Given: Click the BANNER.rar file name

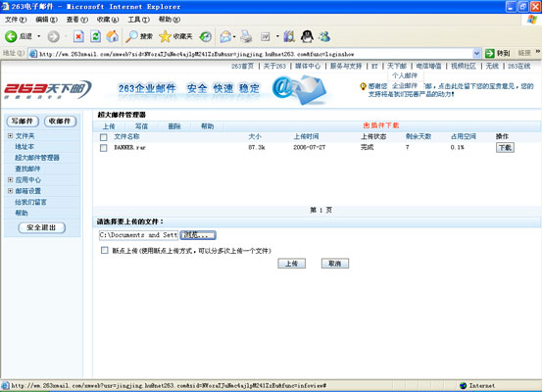Looking at the screenshot, I should coord(129,148).
